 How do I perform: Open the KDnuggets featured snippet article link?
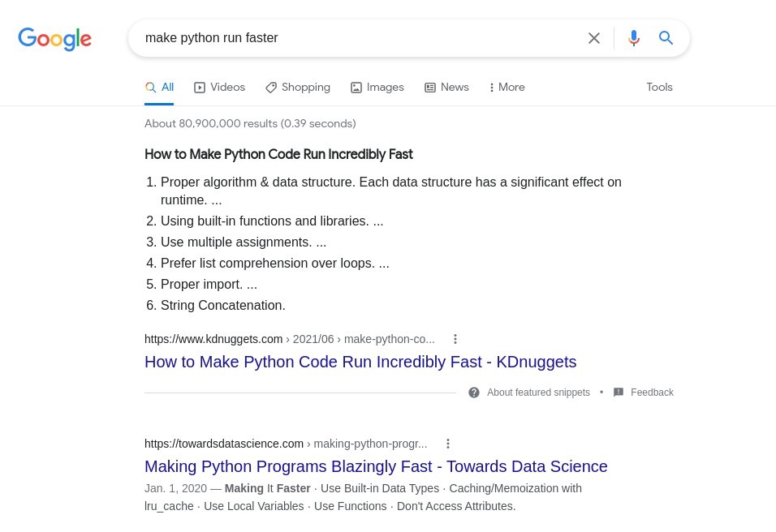pyautogui.click(x=360, y=362)
